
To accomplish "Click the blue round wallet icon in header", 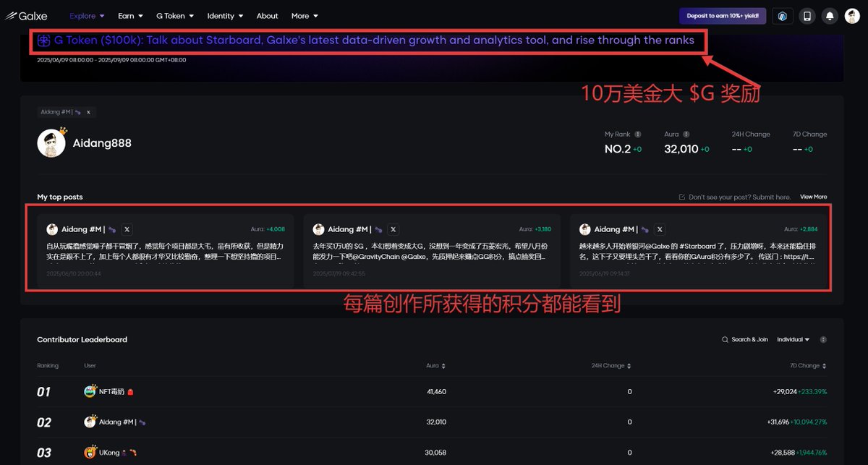I will click(783, 16).
